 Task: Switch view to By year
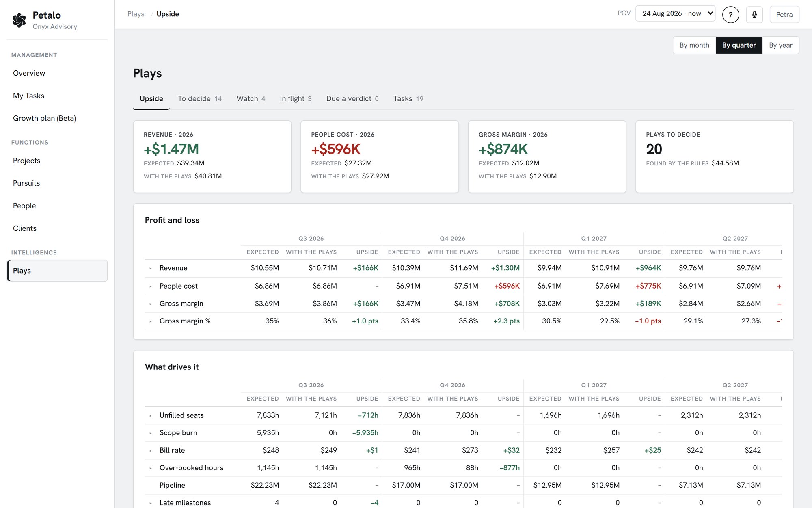(780, 45)
